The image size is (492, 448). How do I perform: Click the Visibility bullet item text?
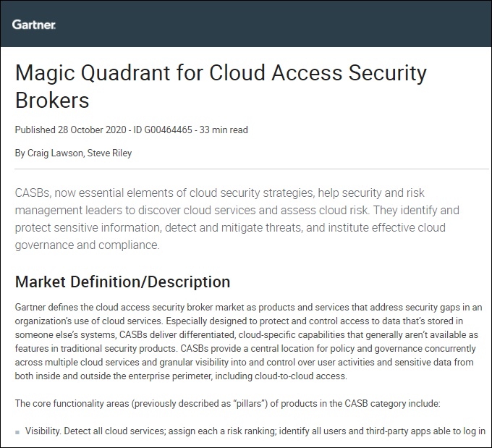(x=255, y=431)
